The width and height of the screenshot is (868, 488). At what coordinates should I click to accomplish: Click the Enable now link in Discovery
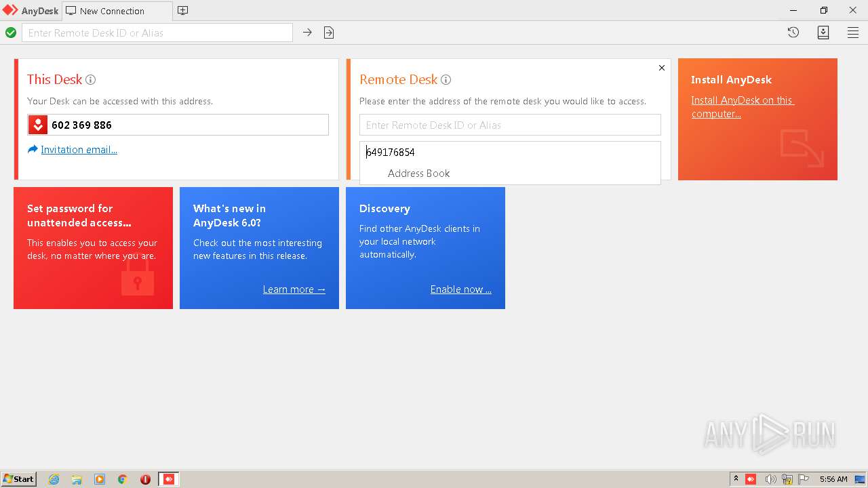461,289
